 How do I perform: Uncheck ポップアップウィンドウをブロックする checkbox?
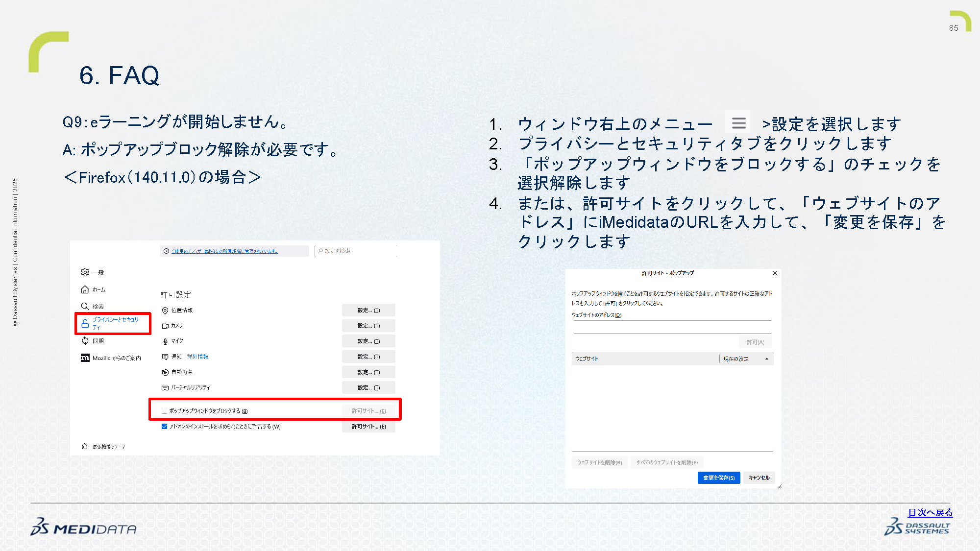(x=165, y=411)
